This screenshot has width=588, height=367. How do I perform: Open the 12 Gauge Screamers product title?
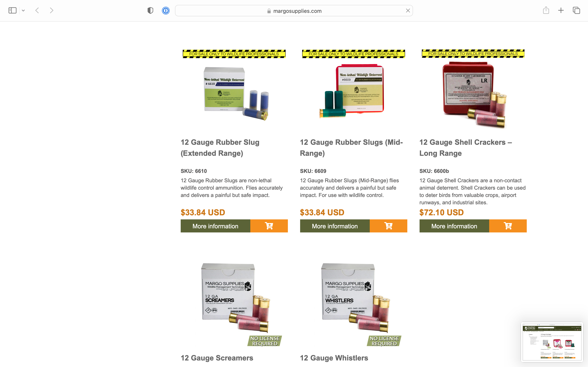point(217,358)
